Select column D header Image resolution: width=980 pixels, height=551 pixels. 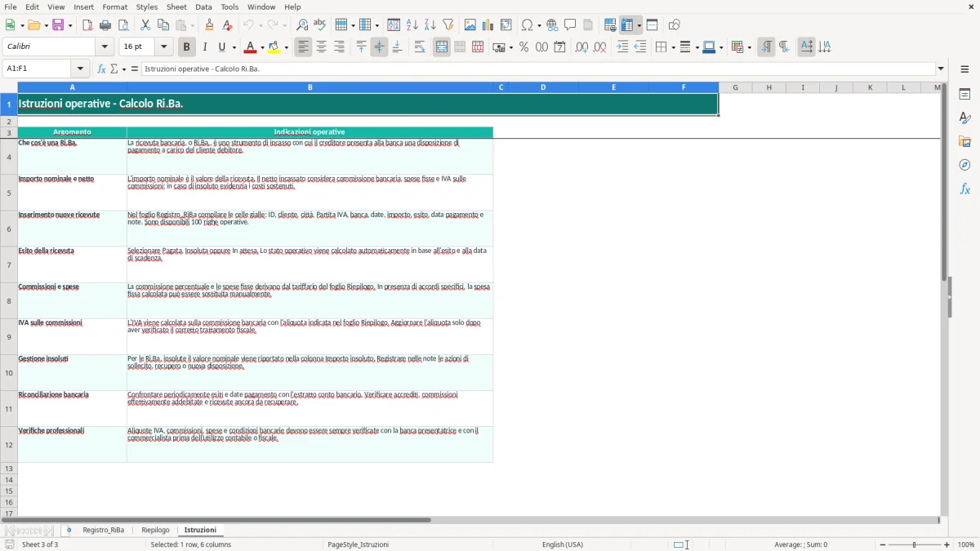pyautogui.click(x=543, y=87)
